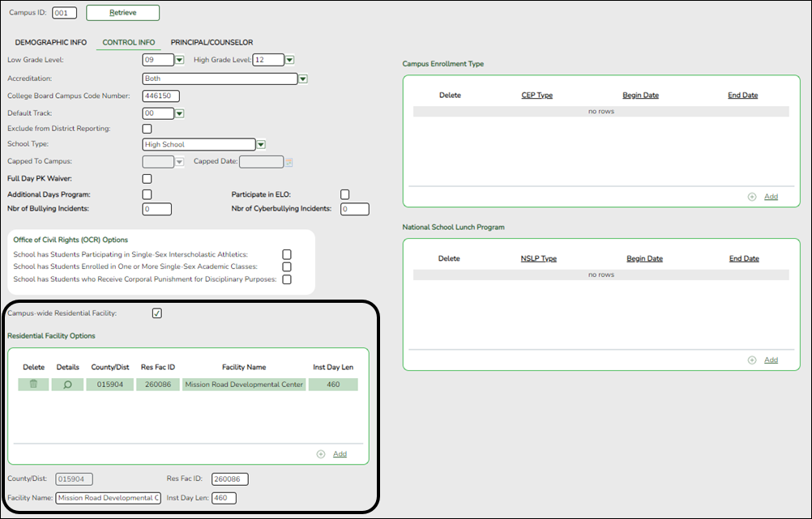The image size is (812, 519).
Task: Expand the Accreditation dropdown
Action: point(302,79)
